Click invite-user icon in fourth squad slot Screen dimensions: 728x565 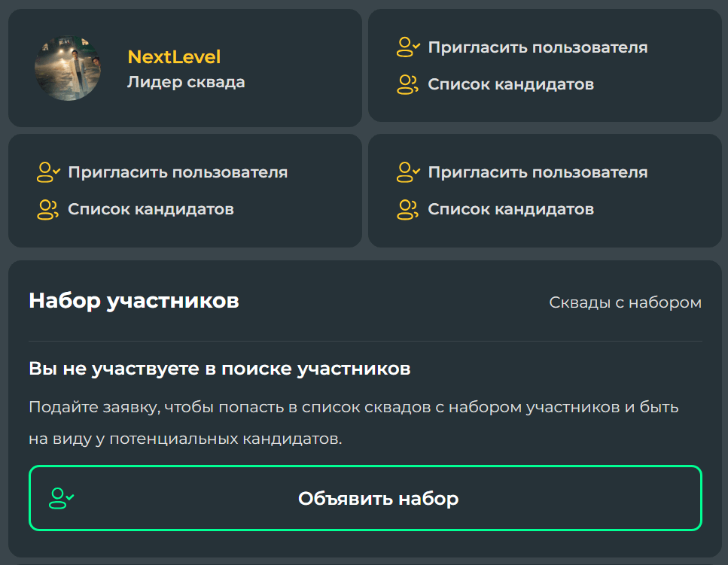click(x=407, y=172)
